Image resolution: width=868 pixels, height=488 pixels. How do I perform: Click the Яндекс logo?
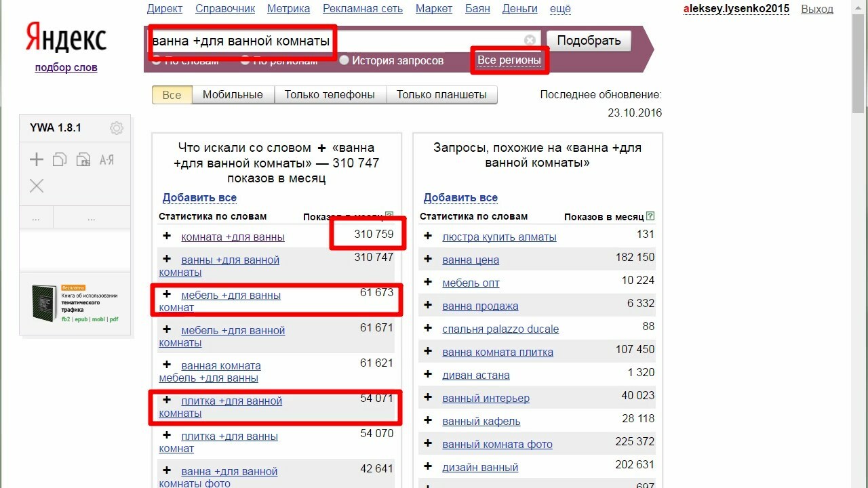tap(66, 37)
